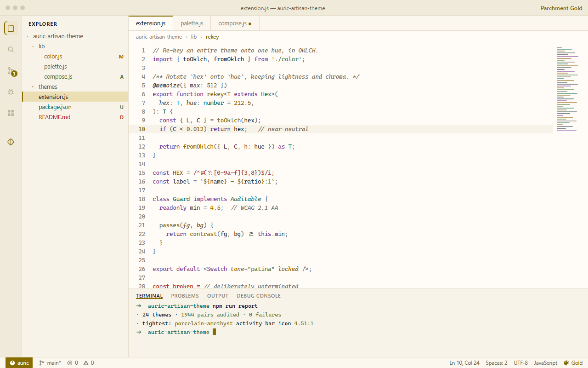
Task: Open Source Control with the 3 badge
Action: tap(11, 71)
